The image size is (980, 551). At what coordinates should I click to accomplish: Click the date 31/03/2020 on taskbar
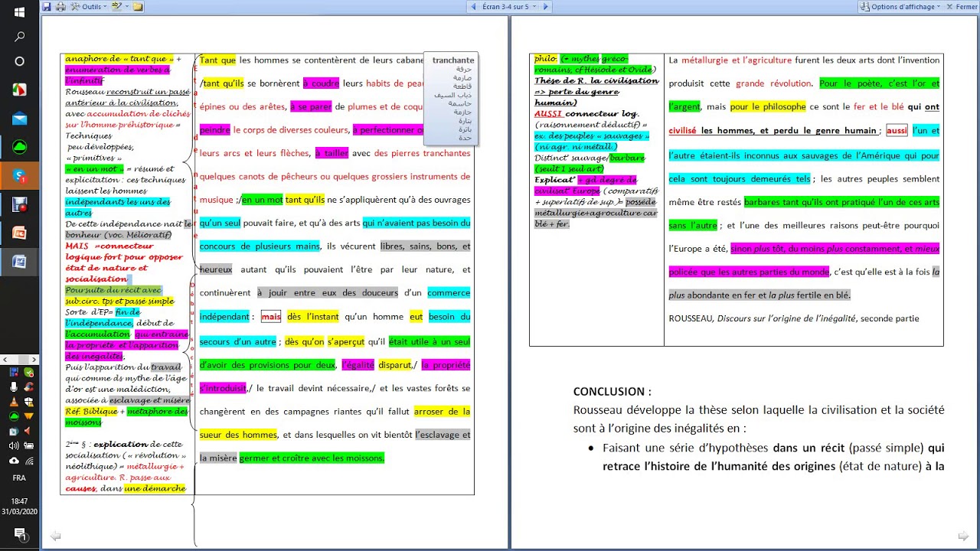tap(19, 511)
